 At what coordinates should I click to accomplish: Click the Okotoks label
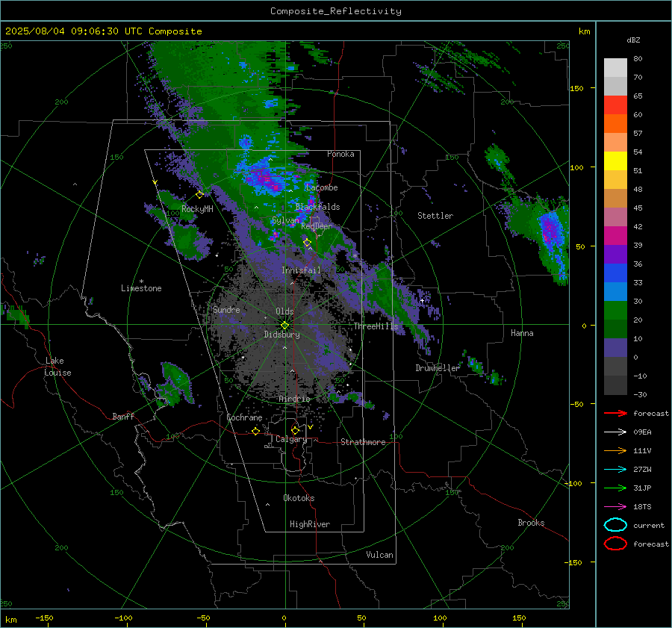pyautogui.click(x=299, y=498)
